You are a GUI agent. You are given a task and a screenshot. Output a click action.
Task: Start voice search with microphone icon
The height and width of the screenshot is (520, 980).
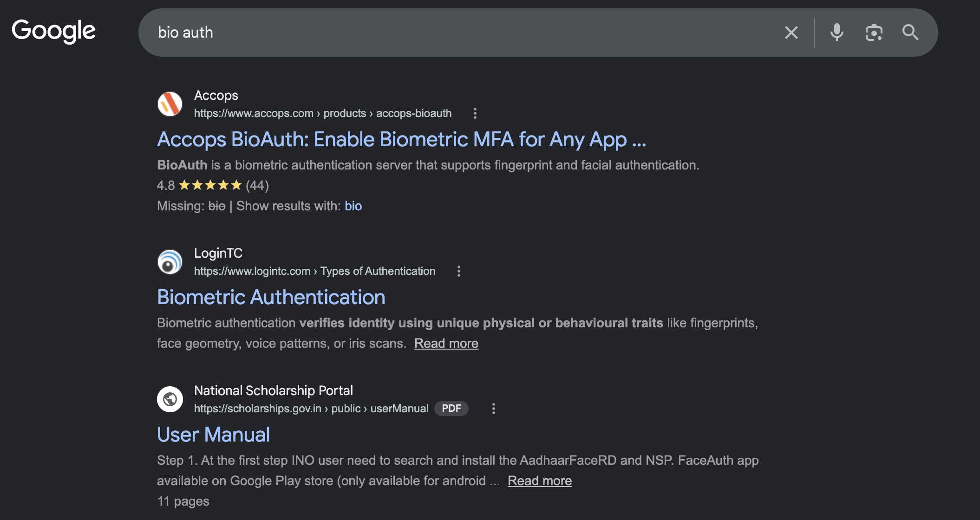point(837,32)
